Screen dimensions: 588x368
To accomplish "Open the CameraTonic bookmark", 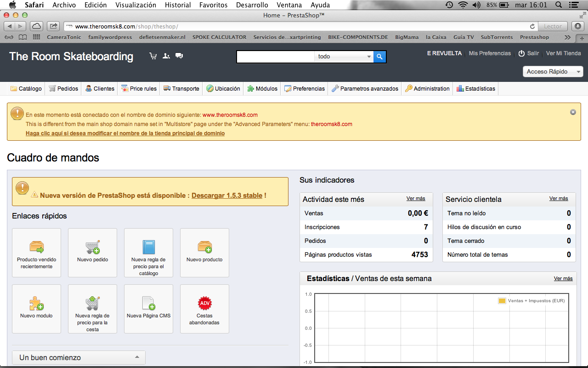I will (64, 37).
